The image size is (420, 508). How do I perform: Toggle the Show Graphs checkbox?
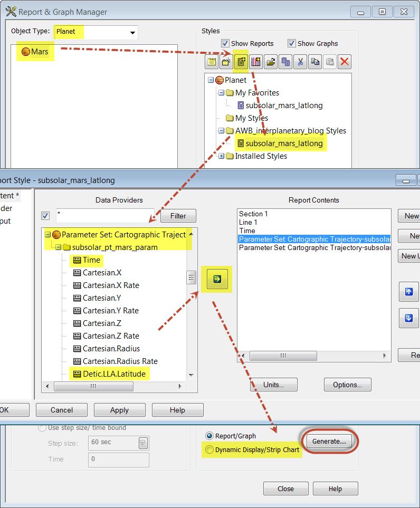292,43
